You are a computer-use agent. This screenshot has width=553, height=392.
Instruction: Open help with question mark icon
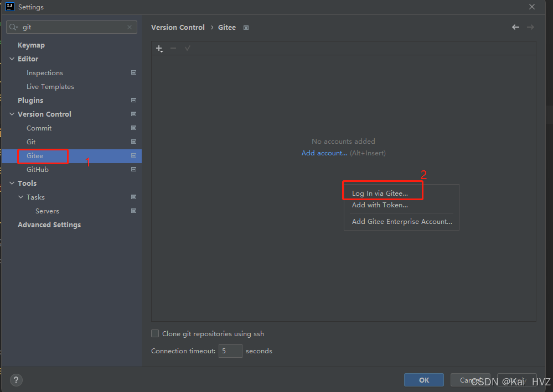click(16, 380)
